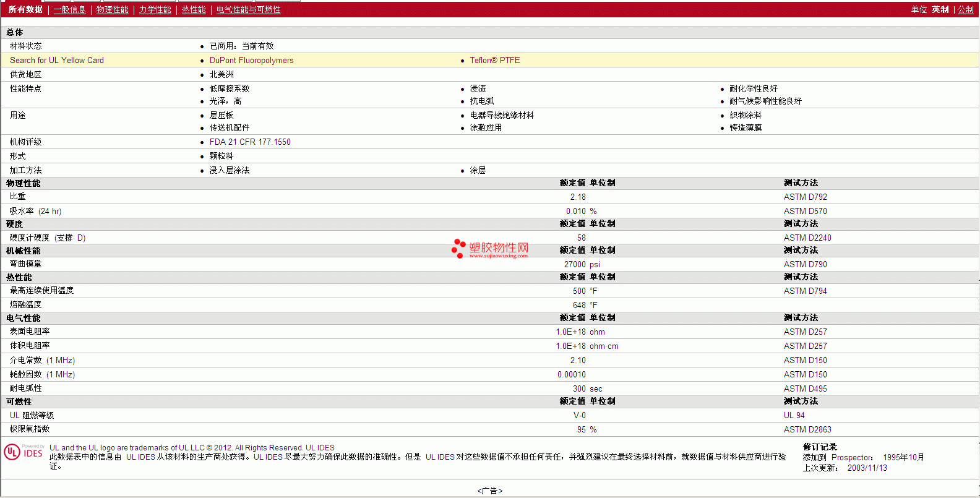980x498 pixels.
Task: Click the 电气性能 section header
Action: click(x=24, y=319)
